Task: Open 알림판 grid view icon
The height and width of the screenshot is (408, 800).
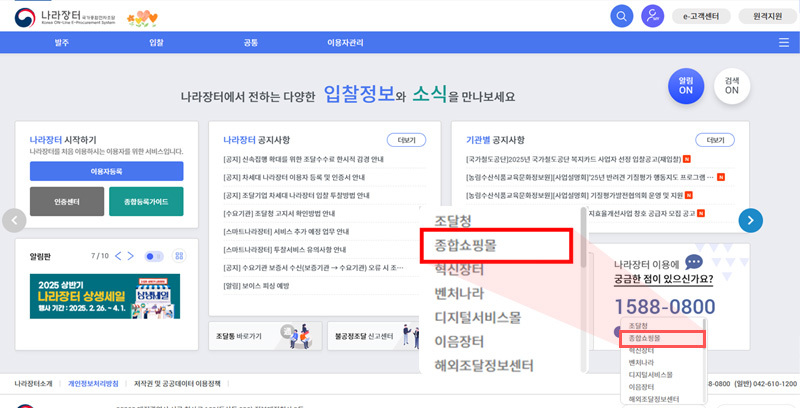Action: 179,256
